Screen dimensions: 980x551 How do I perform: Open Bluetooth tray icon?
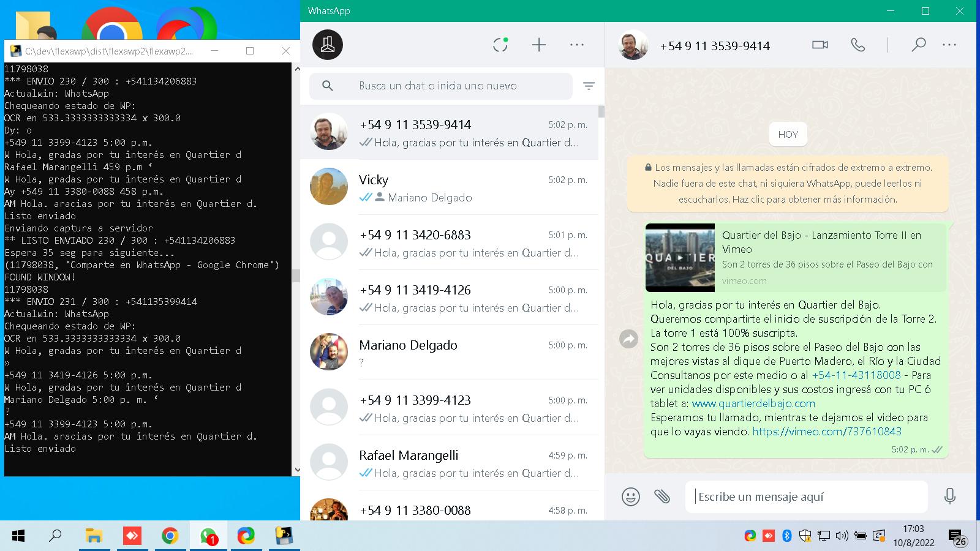(x=787, y=536)
